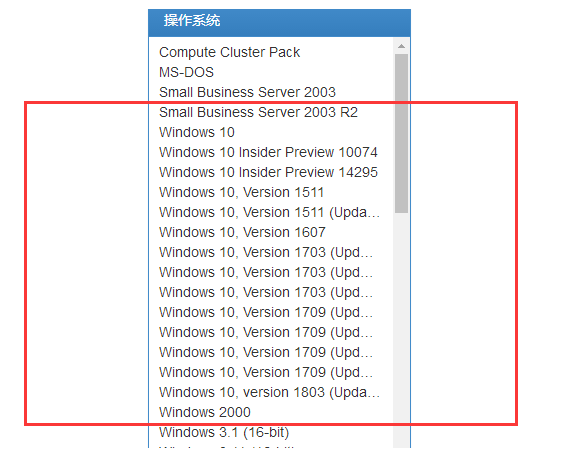Select Windows 3.1 (16-bit)

[x=224, y=432]
